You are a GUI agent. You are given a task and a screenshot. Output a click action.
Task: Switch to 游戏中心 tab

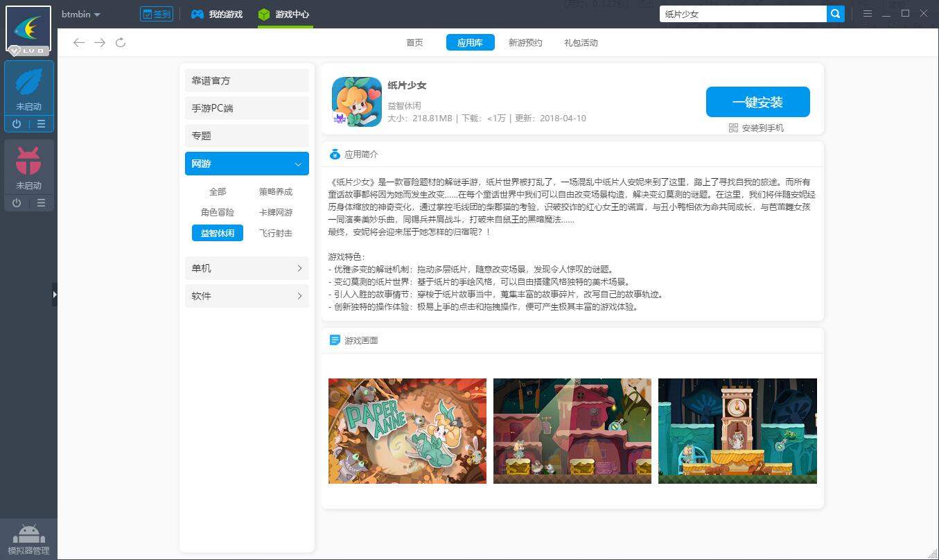tap(285, 14)
